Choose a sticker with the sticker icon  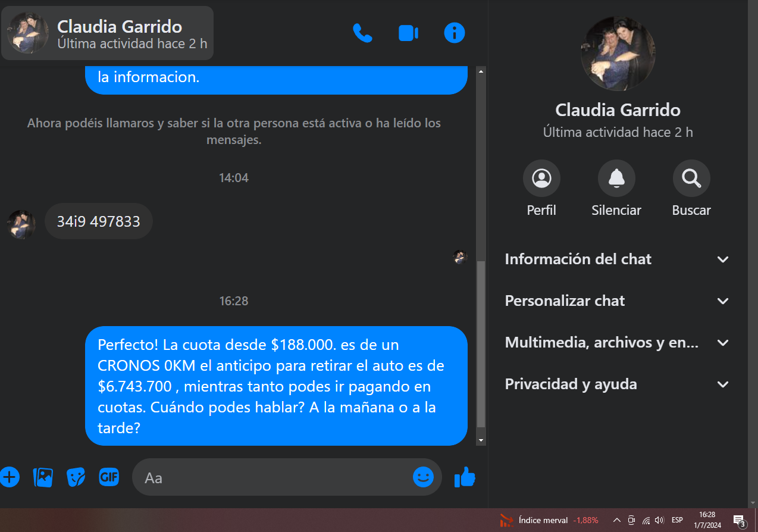76,477
